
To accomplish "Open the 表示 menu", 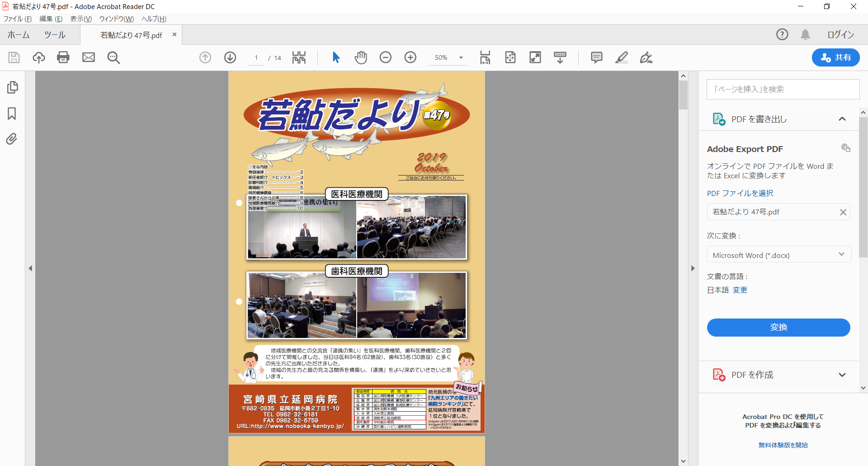I will point(81,19).
